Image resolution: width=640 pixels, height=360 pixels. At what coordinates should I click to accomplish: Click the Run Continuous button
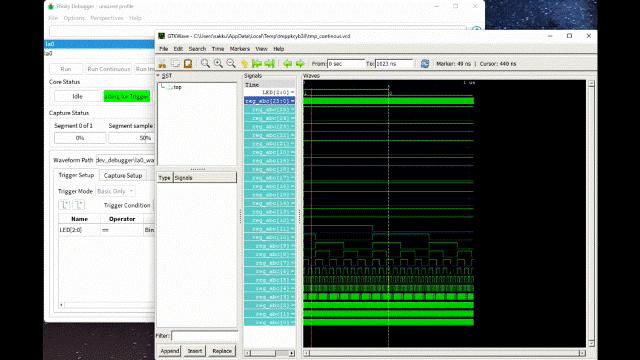[109, 69]
